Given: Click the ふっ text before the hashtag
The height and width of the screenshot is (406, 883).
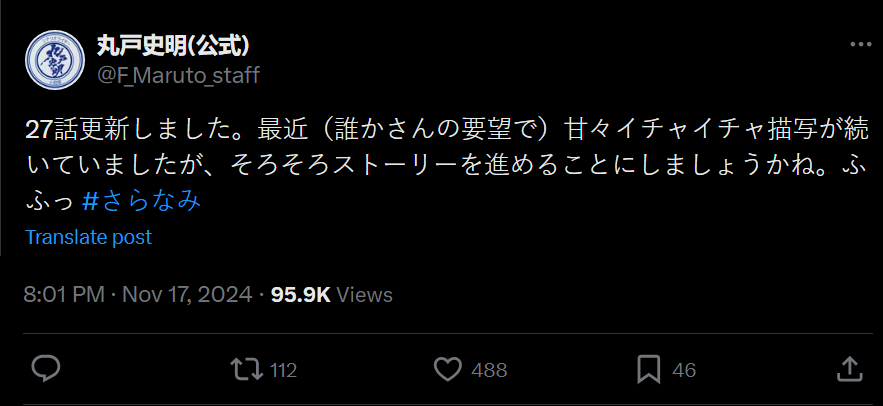Looking at the screenshot, I should coord(50,201).
